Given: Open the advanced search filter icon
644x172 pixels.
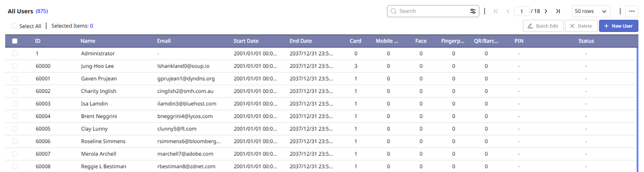Looking at the screenshot, I should pyautogui.click(x=473, y=11).
